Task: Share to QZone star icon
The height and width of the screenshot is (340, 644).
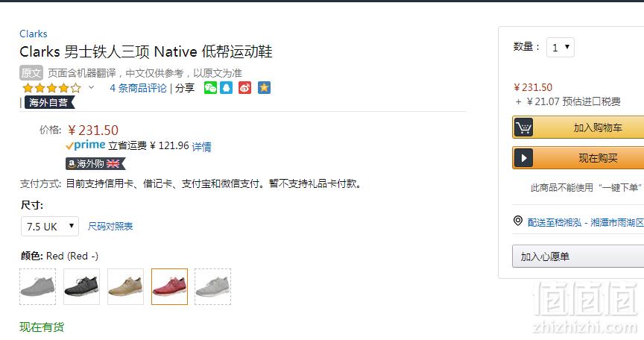Action: point(264,88)
